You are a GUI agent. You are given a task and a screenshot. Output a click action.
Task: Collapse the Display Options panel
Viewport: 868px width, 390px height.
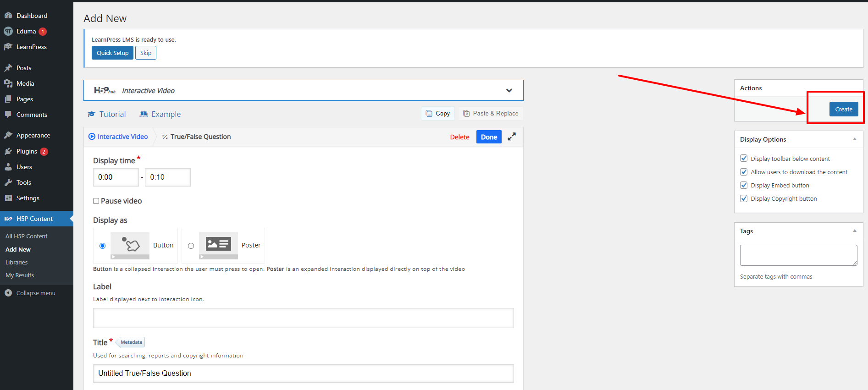coord(855,139)
